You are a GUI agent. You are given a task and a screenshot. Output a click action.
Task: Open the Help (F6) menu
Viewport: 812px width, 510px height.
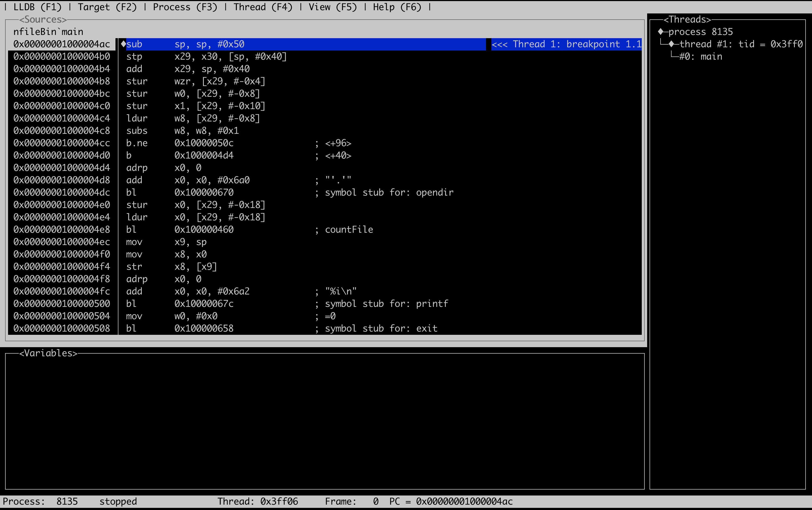tap(398, 7)
